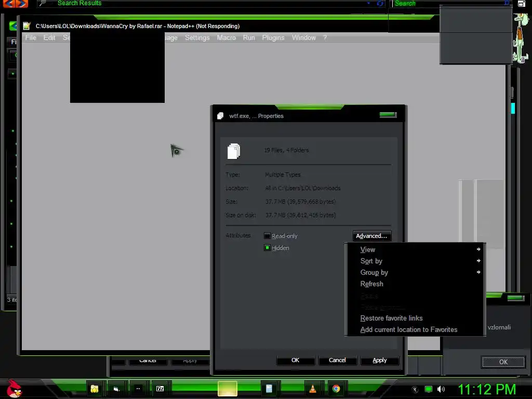The height and width of the screenshot is (399, 532).
Task: Click the multi-file icon in Properties dialog
Action: pyautogui.click(x=233, y=151)
